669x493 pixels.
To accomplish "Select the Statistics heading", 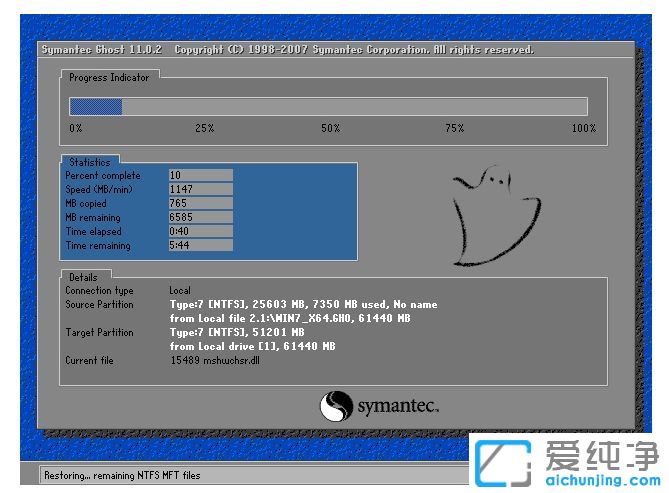I will click(90, 162).
